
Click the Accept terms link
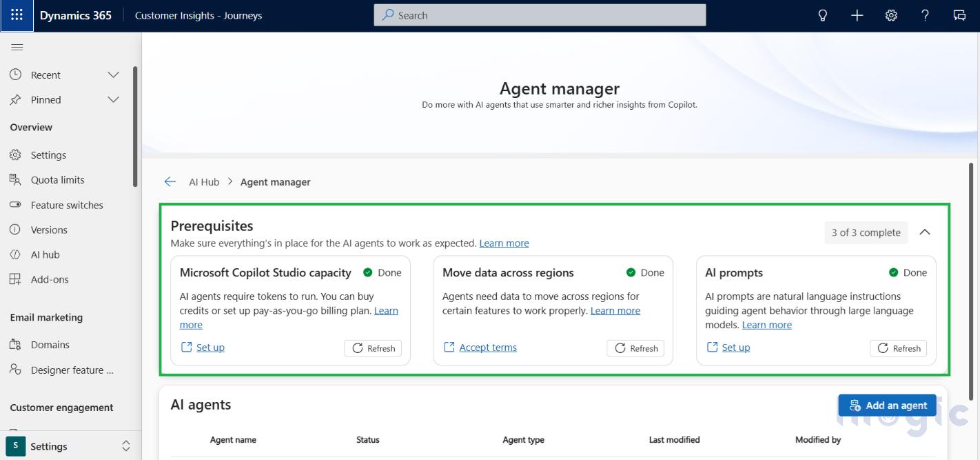click(488, 348)
